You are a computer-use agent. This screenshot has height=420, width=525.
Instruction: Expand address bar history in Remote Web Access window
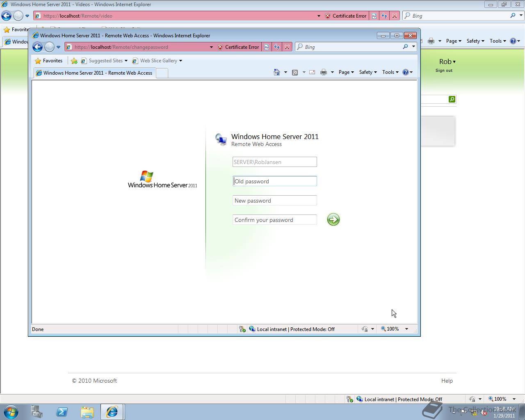(211, 47)
